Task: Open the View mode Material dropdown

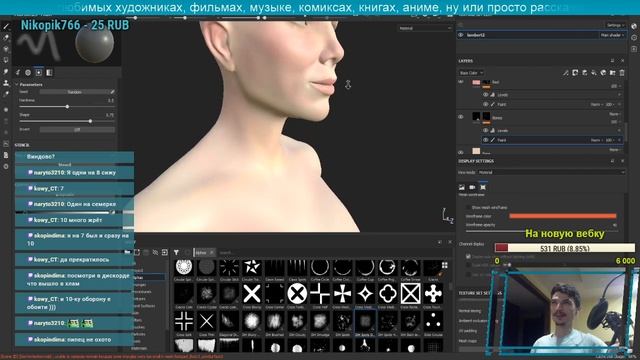Action: tap(551, 172)
